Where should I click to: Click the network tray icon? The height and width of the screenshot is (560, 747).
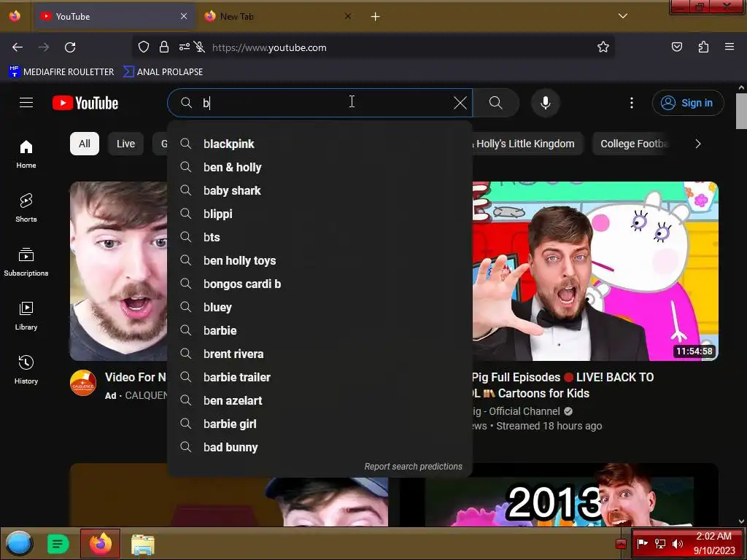[659, 543]
